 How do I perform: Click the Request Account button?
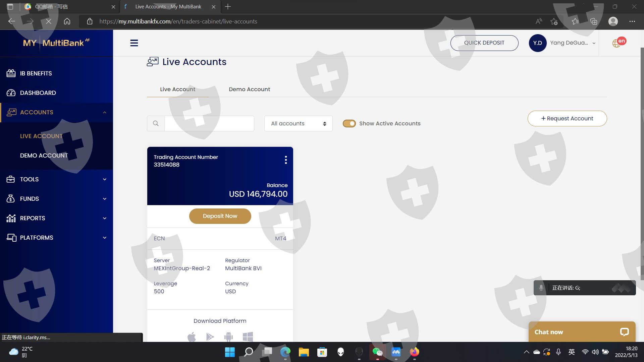[x=567, y=118]
